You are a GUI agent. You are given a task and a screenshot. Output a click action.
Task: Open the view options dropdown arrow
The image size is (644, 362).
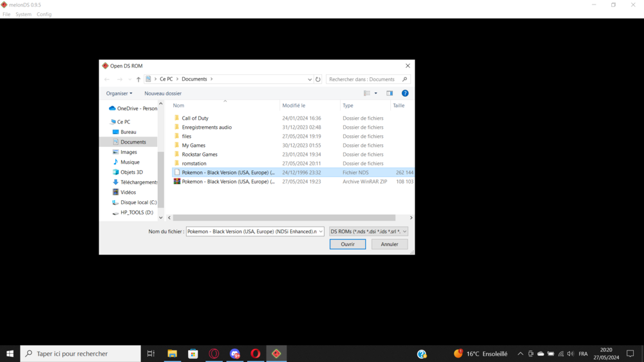coord(376,93)
